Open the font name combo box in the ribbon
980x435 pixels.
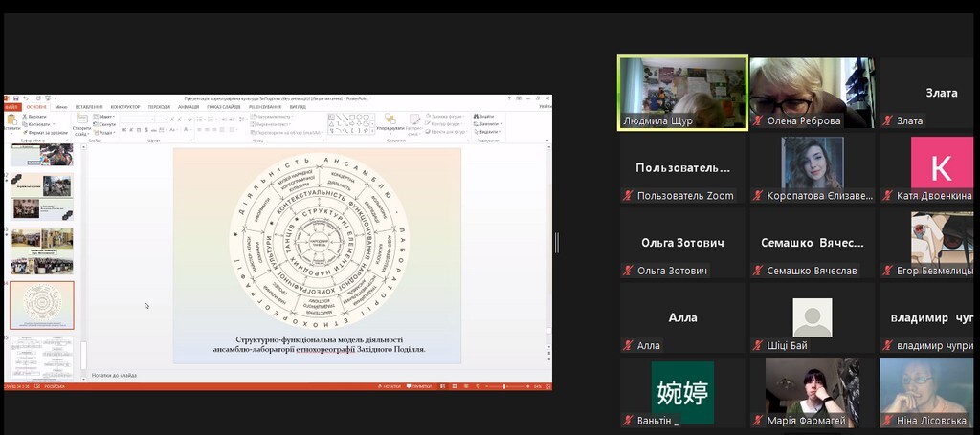click(x=138, y=120)
